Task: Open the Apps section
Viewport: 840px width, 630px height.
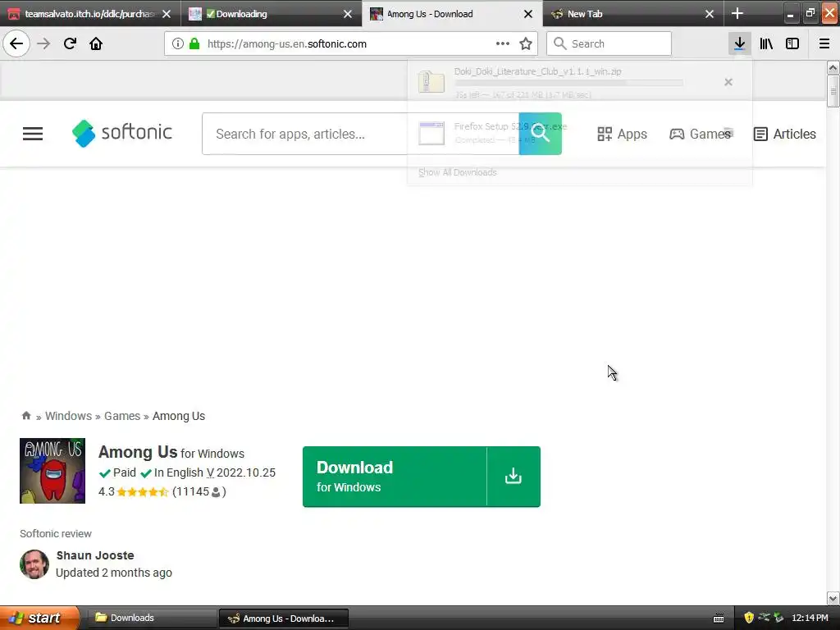Action: 622,134
